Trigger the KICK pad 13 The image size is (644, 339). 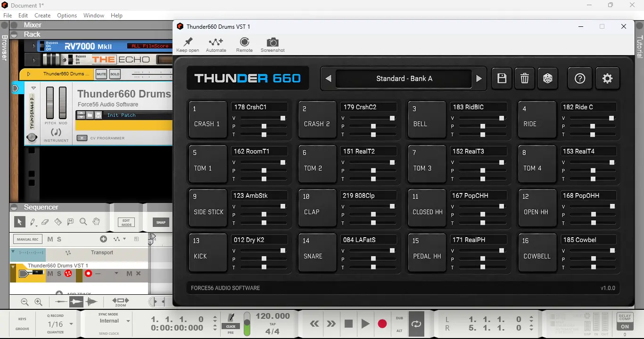pyautogui.click(x=208, y=252)
